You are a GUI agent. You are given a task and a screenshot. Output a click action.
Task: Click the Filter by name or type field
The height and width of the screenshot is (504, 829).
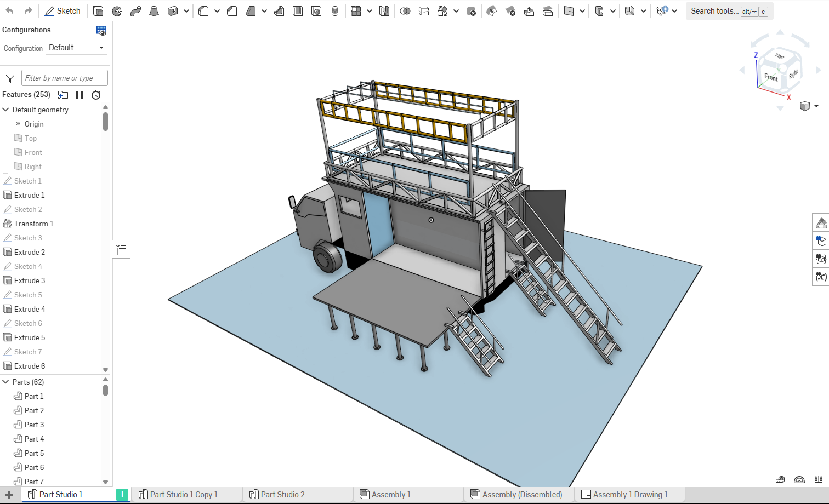coord(65,78)
